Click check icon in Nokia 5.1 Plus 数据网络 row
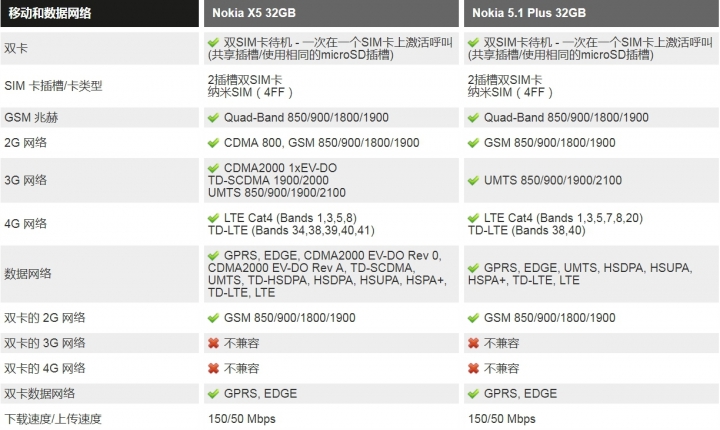Image resolution: width=720 pixels, height=430 pixels. coord(473,268)
